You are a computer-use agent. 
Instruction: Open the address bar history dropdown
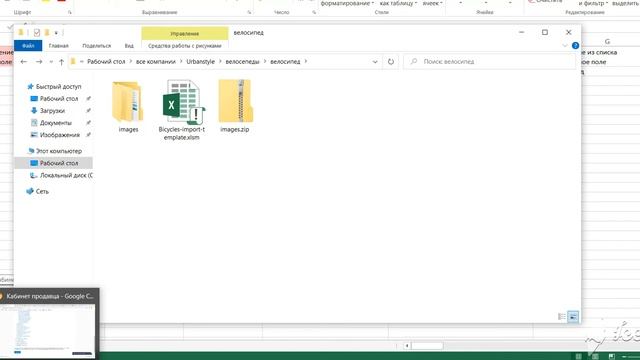pyautogui.click(x=375, y=62)
